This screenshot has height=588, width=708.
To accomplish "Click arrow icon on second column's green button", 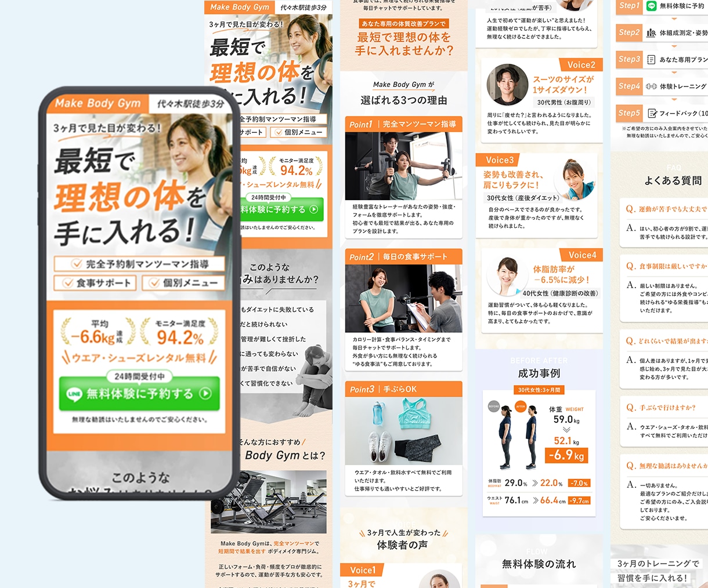I will click(314, 209).
